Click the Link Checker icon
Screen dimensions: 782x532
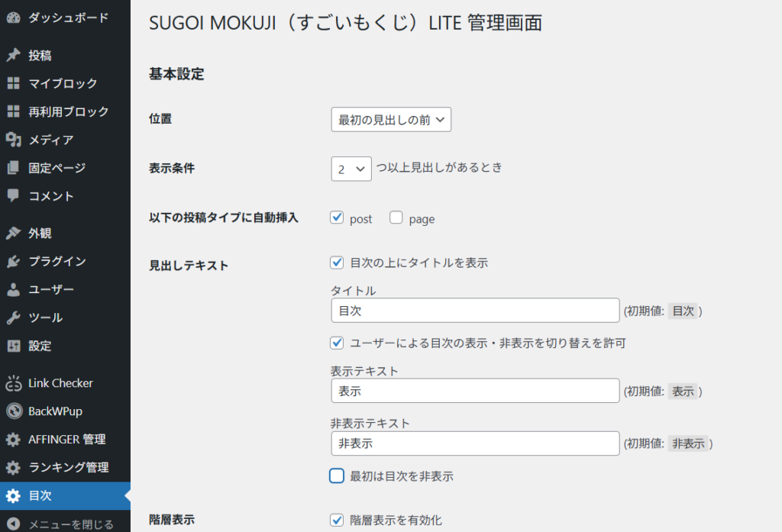tap(13, 383)
